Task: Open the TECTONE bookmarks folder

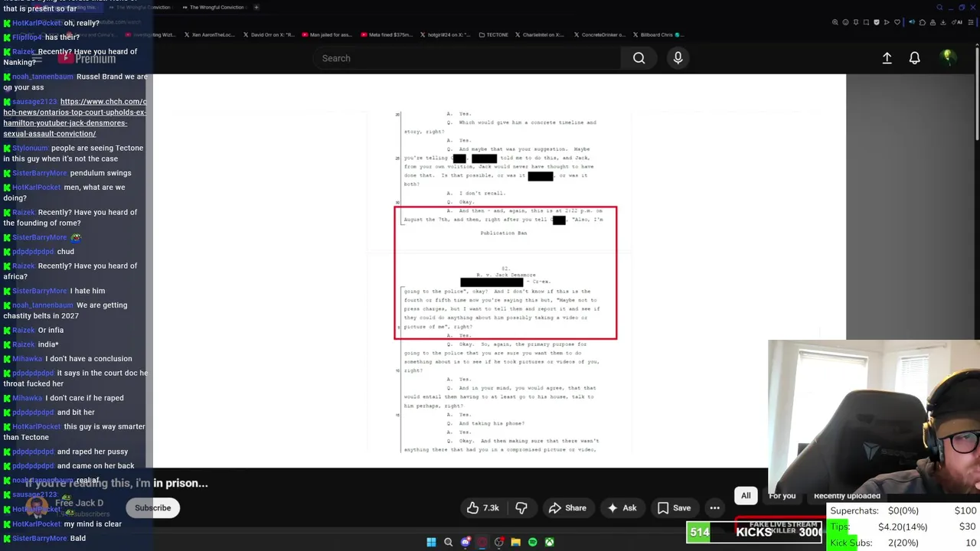Action: pos(492,34)
